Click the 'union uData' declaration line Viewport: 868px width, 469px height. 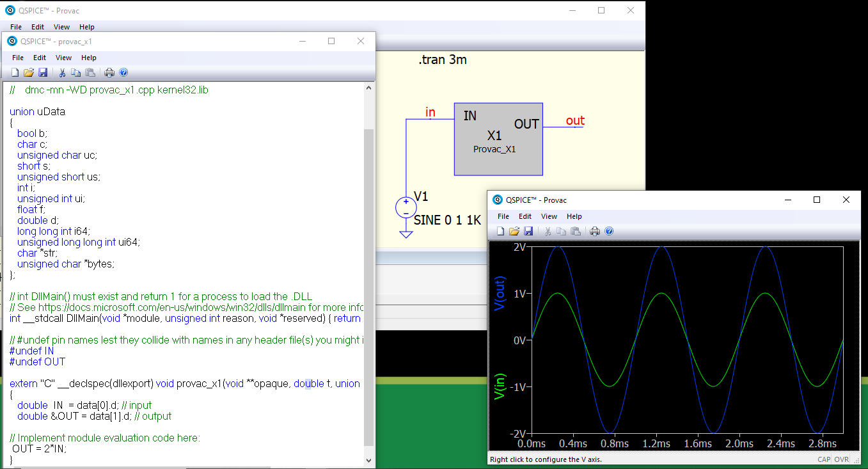pos(37,111)
